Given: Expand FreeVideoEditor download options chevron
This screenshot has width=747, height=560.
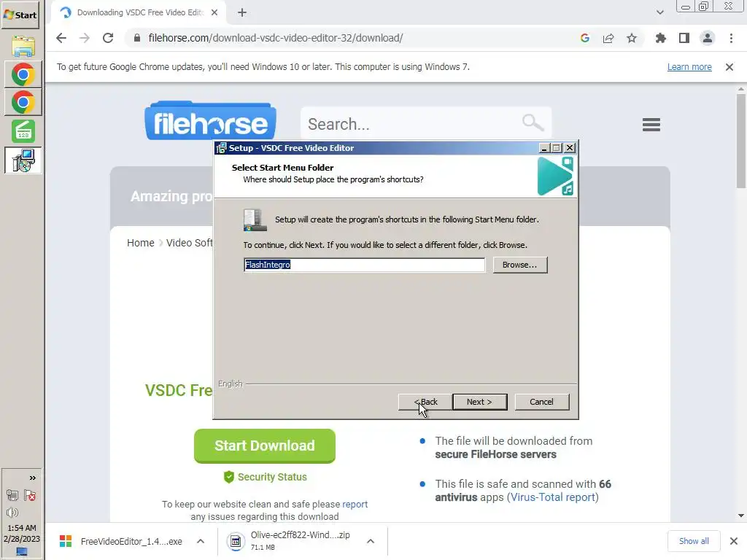Looking at the screenshot, I should point(201,542).
